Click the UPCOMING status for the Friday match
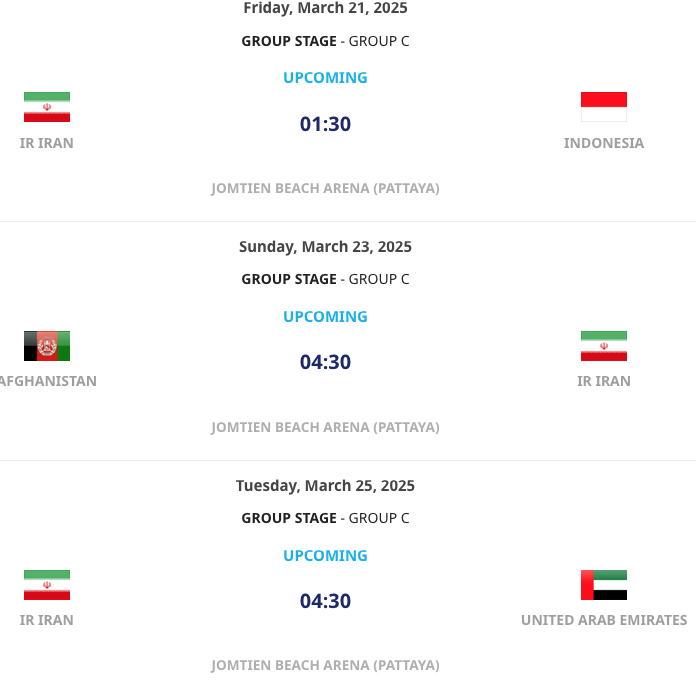Screen dimensions: 696x682 click(325, 77)
